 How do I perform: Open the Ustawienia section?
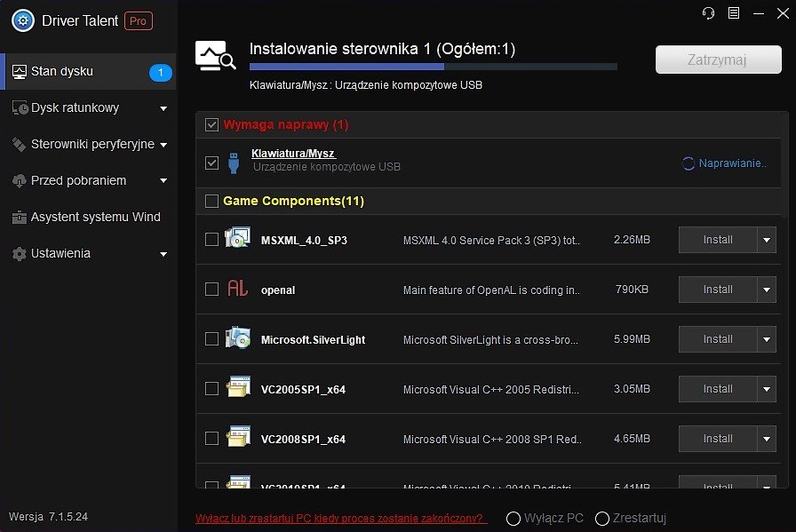(88, 254)
